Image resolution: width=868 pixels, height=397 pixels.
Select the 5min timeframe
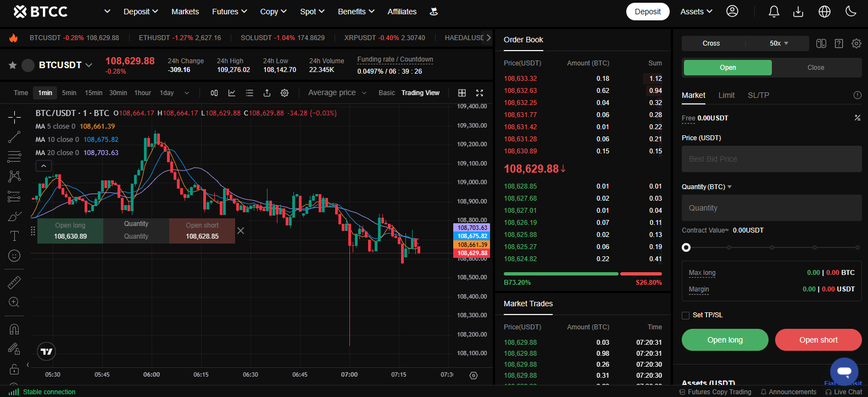69,93
